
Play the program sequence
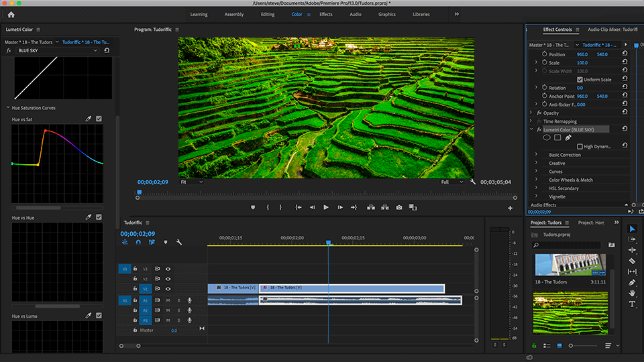(x=326, y=208)
